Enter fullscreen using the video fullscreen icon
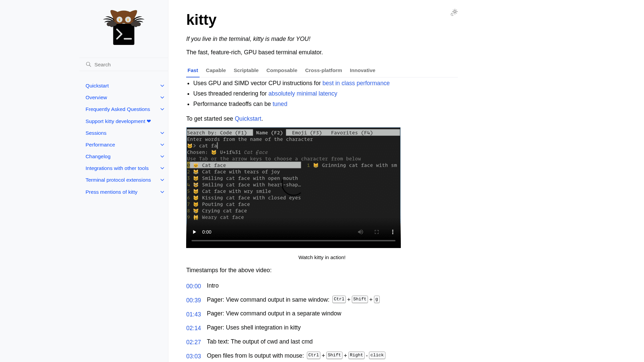The width and height of the screenshot is (644, 362). click(x=377, y=232)
